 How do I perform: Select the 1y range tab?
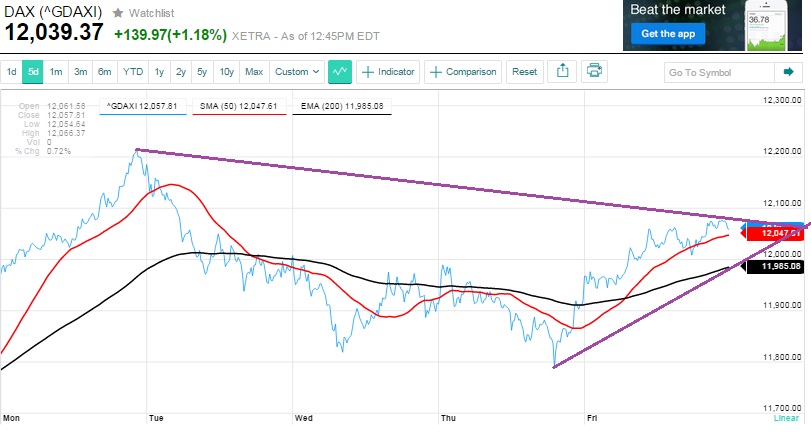pyautogui.click(x=158, y=72)
